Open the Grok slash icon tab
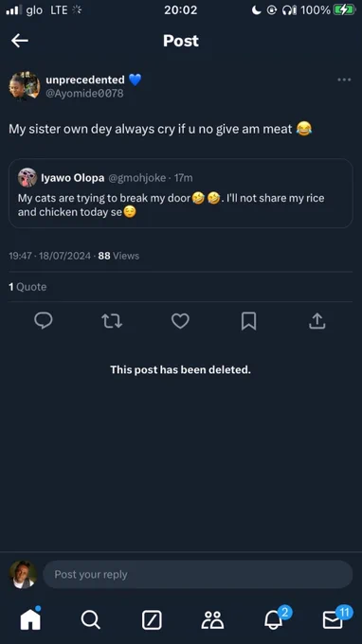 pyautogui.click(x=152, y=619)
